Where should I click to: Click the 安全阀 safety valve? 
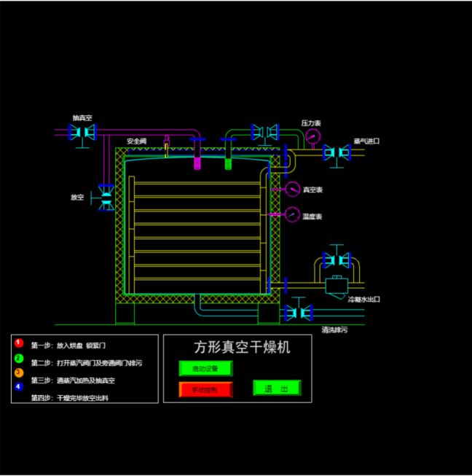pos(167,146)
